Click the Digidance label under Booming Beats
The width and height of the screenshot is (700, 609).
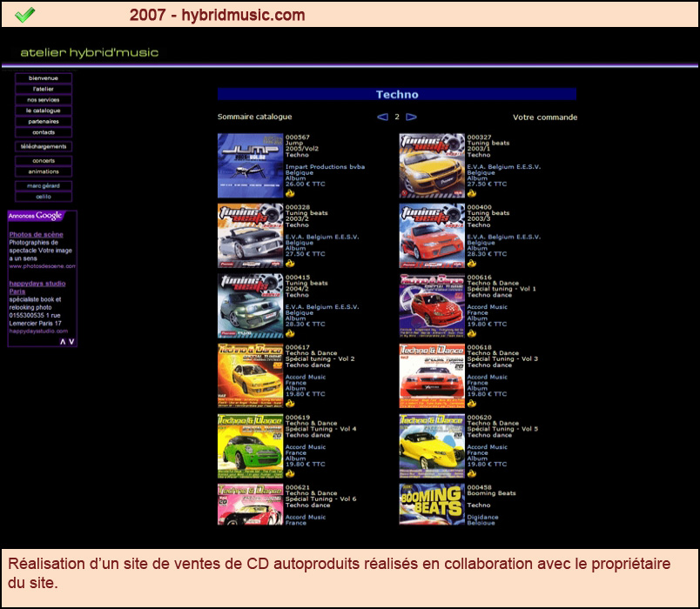tap(482, 517)
